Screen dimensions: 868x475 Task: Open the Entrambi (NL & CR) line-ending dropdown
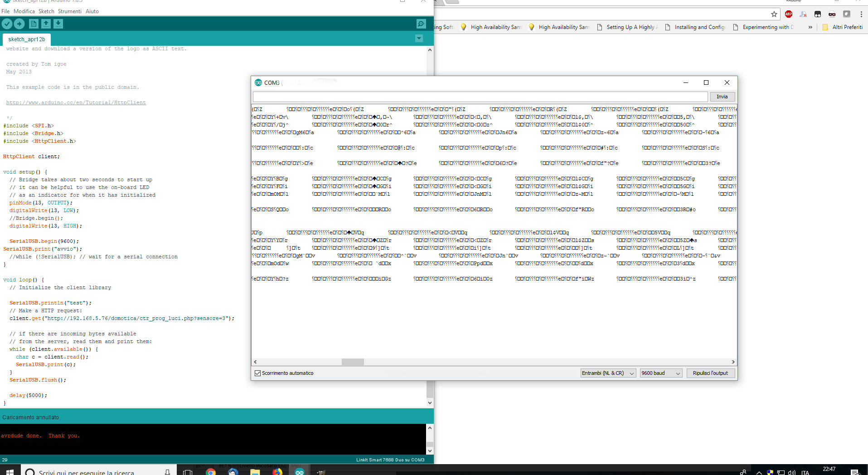(607, 373)
